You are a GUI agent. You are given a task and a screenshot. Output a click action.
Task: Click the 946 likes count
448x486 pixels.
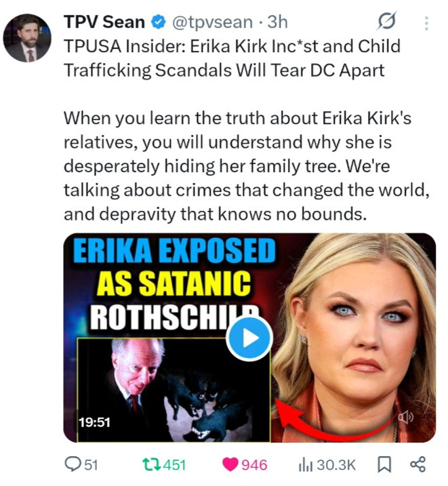pyautogui.click(x=254, y=465)
